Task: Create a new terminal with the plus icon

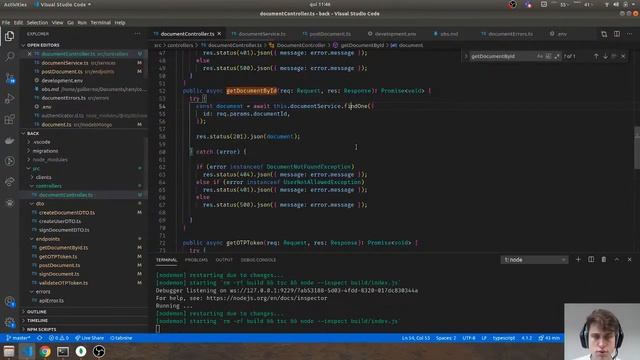Action: coord(578,260)
